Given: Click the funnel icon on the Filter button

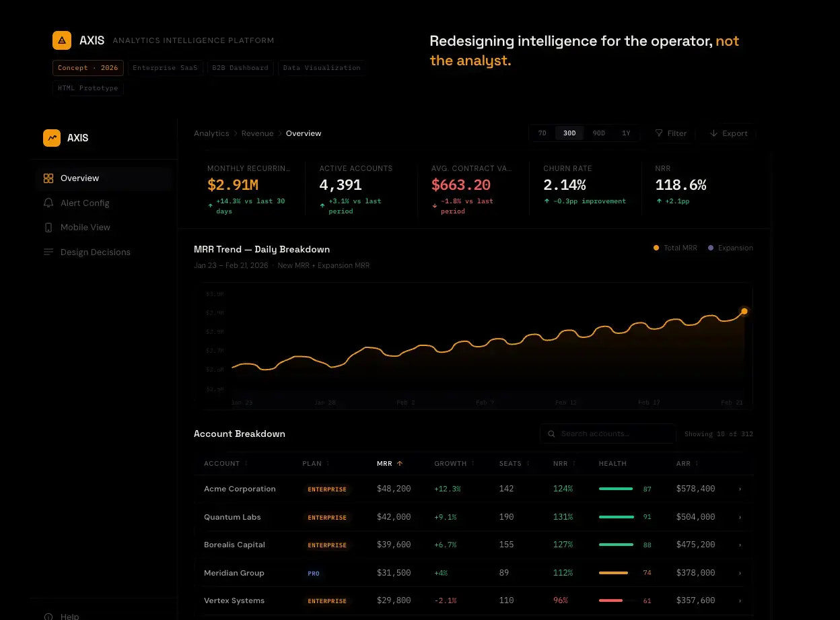Looking at the screenshot, I should [659, 133].
